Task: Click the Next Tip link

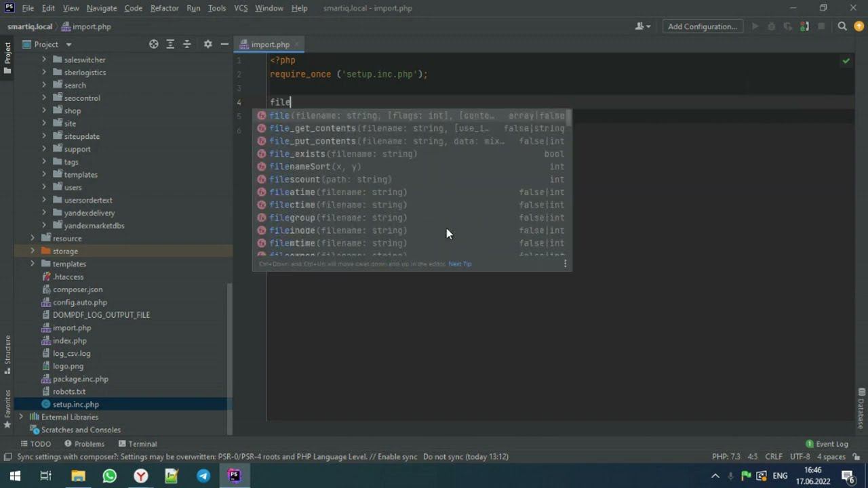Action: (x=460, y=264)
